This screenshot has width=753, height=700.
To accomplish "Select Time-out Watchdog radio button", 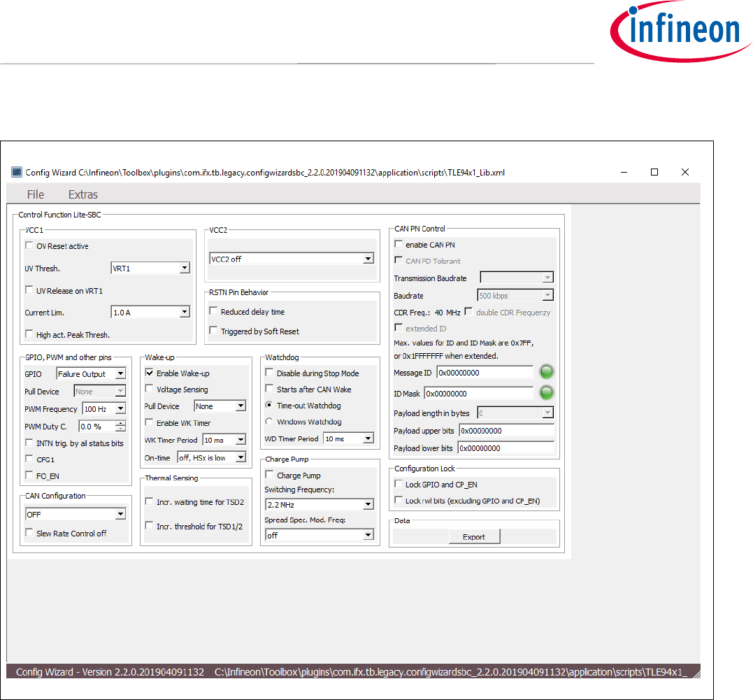I will pos(269,405).
